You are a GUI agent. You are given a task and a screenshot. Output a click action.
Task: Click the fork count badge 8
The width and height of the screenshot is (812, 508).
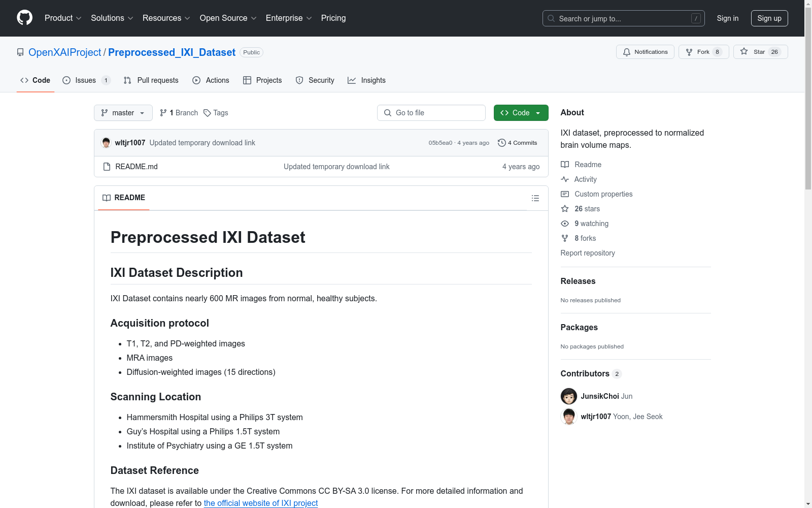tap(717, 52)
